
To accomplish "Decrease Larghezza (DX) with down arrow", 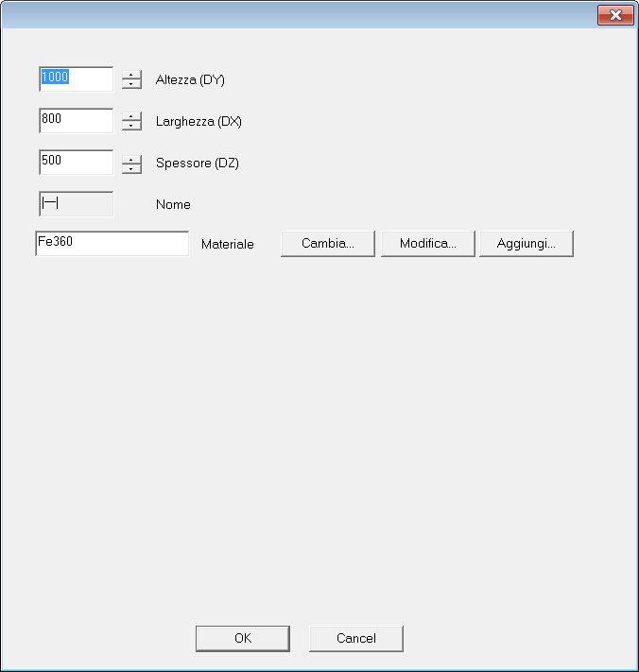I will point(131,126).
